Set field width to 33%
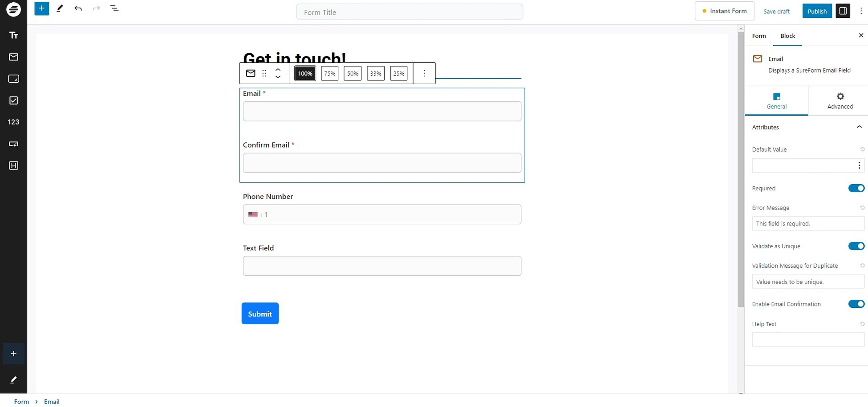The width and height of the screenshot is (868, 407). 376,73
